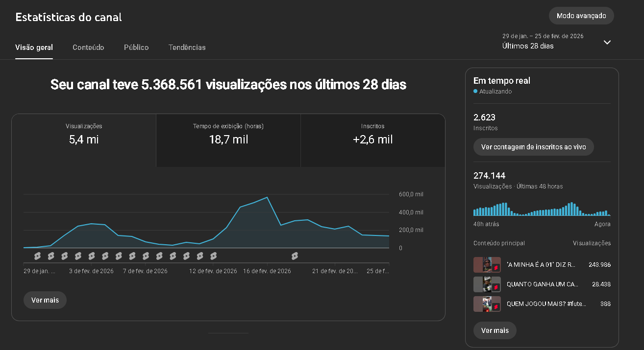This screenshot has width=644, height=350.
Task: Click the 243.986 views count
Action: pos(600,265)
